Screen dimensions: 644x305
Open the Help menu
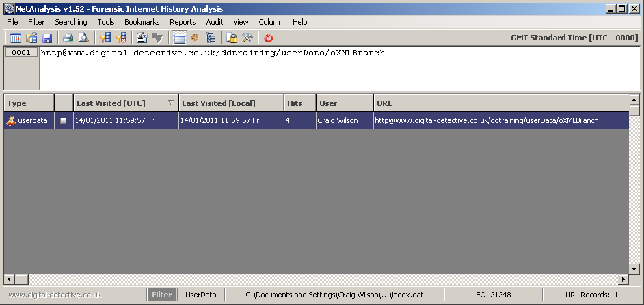pos(300,22)
